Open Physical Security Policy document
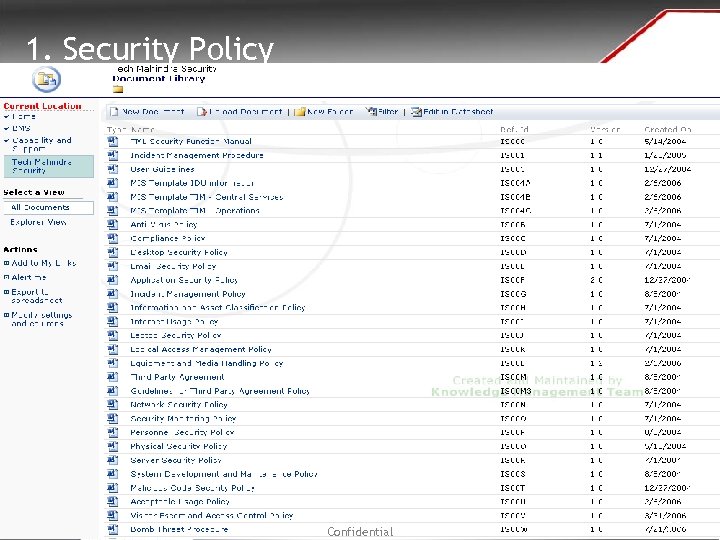The width and height of the screenshot is (720, 540). coord(179,446)
